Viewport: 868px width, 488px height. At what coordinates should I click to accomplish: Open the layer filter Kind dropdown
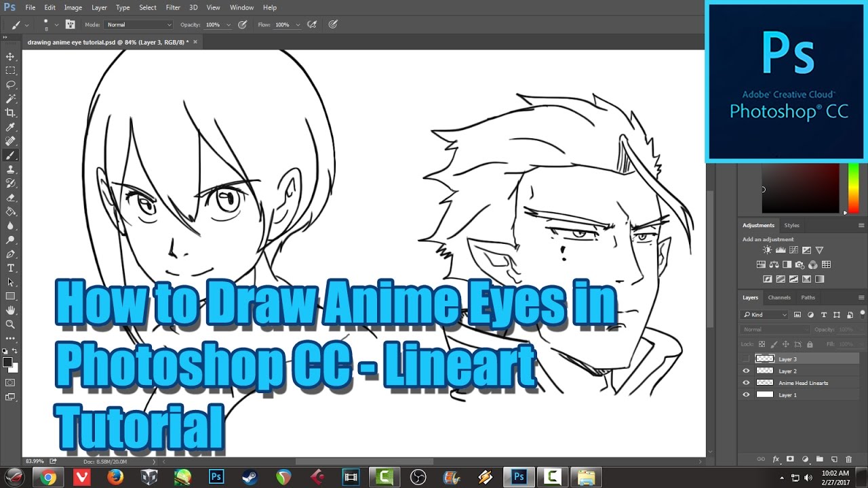(x=765, y=314)
